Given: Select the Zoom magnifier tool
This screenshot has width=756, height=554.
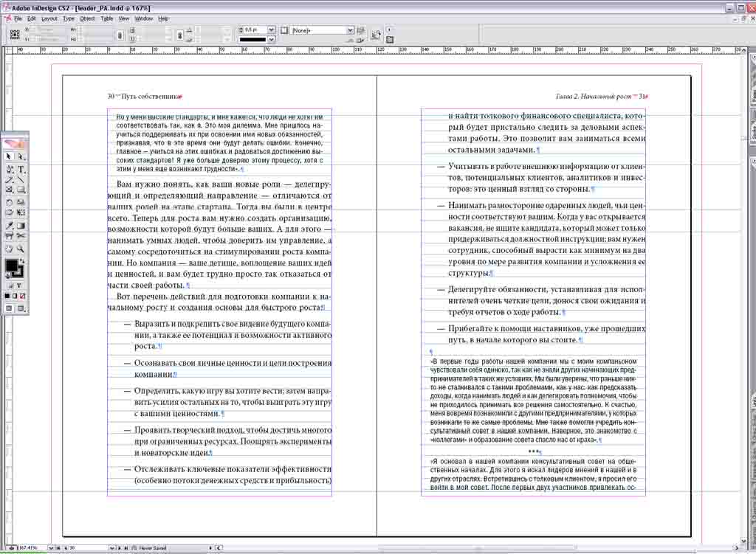Looking at the screenshot, I should click(x=21, y=249).
